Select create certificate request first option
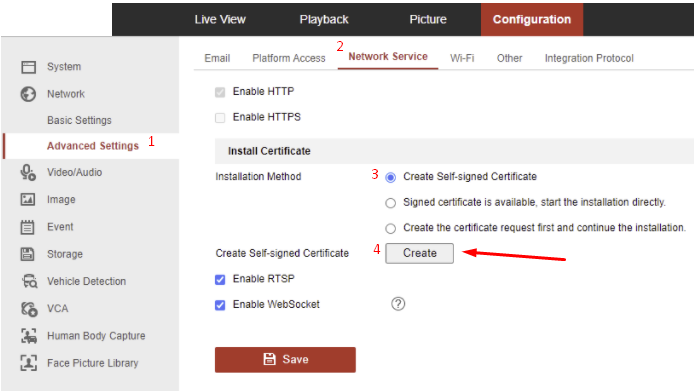This screenshot has width=694, height=391. point(390,229)
